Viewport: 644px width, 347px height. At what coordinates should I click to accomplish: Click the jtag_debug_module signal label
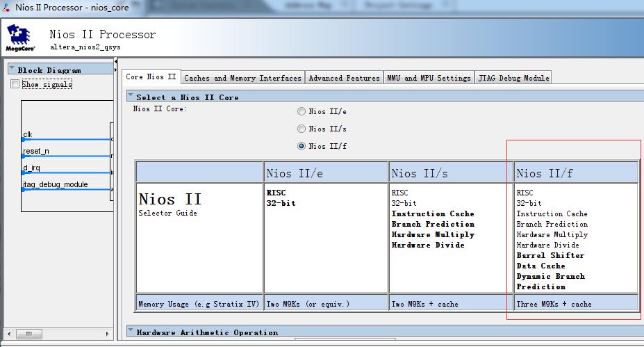pyautogui.click(x=55, y=184)
